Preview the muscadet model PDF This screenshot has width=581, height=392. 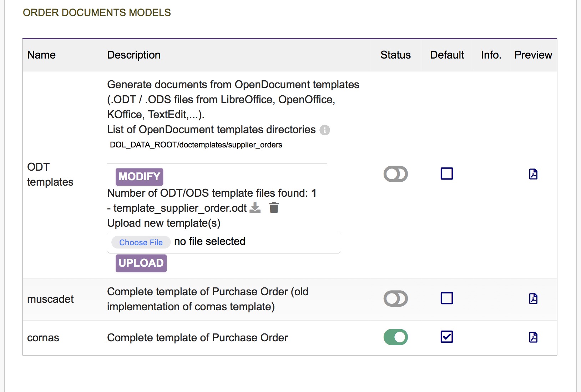[x=533, y=298]
